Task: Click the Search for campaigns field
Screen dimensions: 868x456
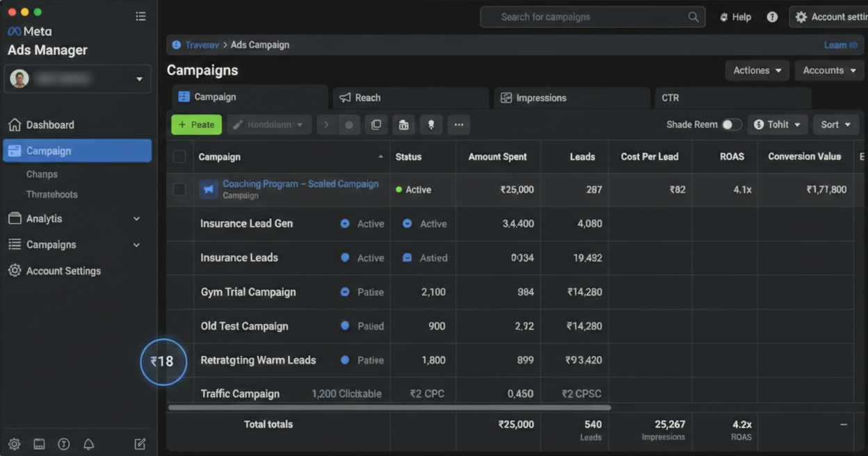Action: point(593,17)
